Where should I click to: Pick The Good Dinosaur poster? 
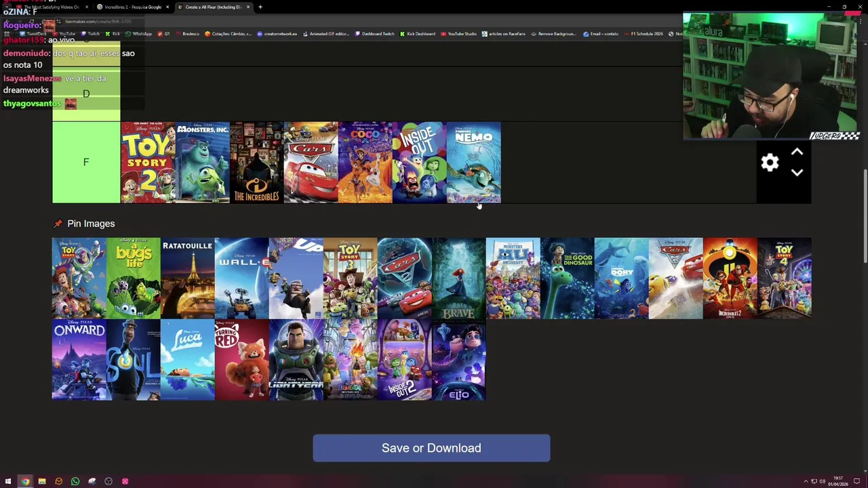pyautogui.click(x=568, y=278)
